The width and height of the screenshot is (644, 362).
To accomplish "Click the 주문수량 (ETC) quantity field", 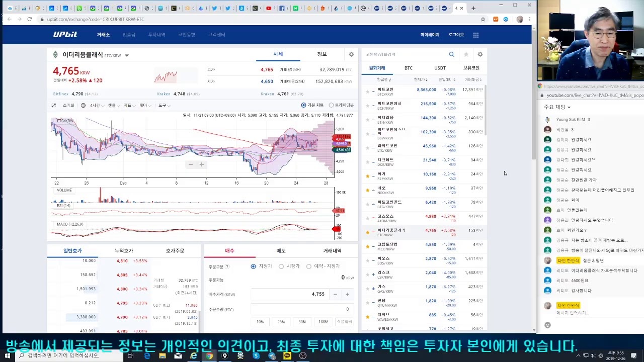I will pos(302,309).
